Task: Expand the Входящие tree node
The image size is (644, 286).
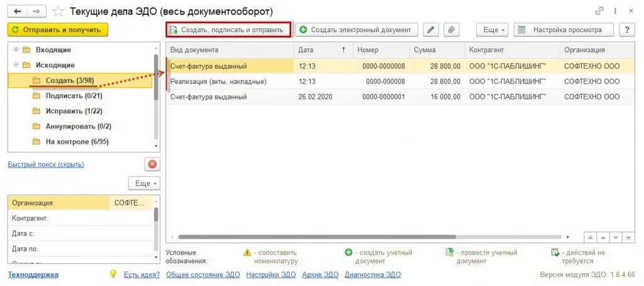Action: [x=16, y=50]
